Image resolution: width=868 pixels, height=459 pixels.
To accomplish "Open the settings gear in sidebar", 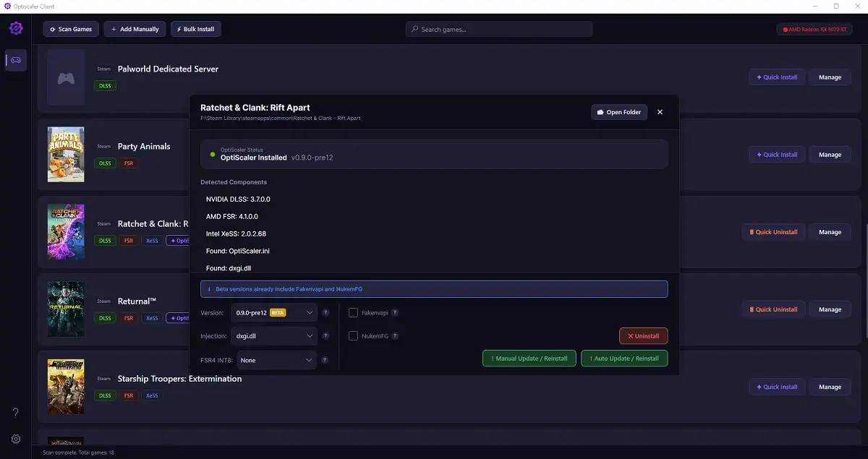I will (16, 439).
